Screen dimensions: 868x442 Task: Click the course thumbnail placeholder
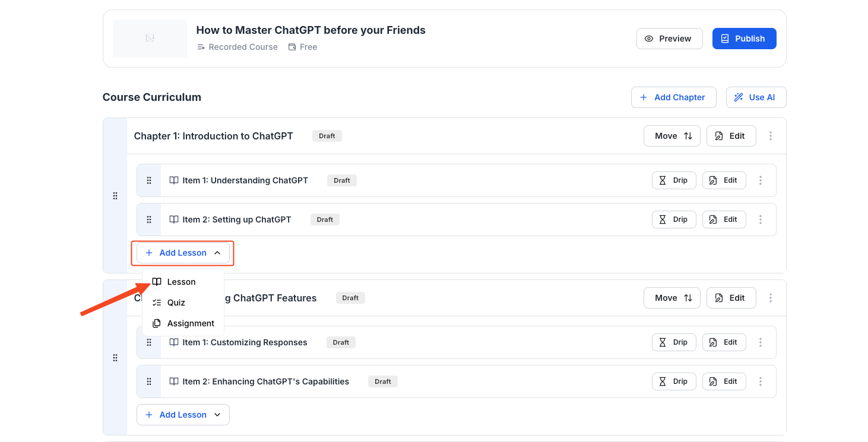coord(150,39)
